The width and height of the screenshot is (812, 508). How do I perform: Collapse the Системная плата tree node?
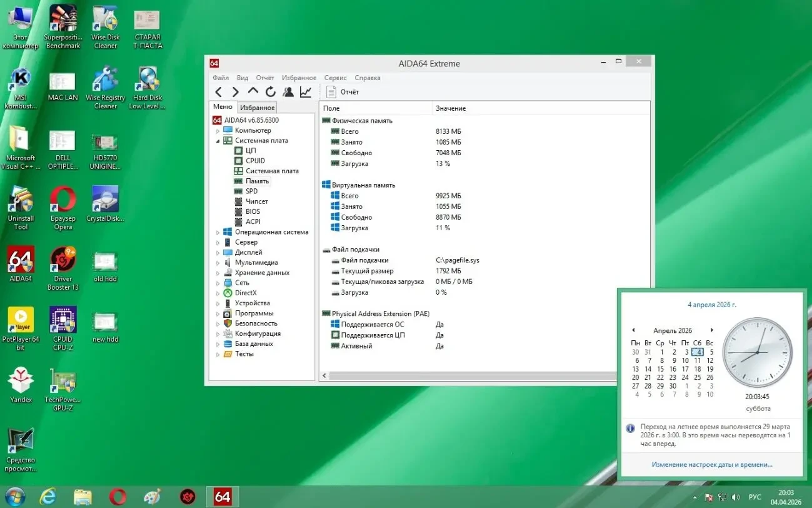click(218, 141)
